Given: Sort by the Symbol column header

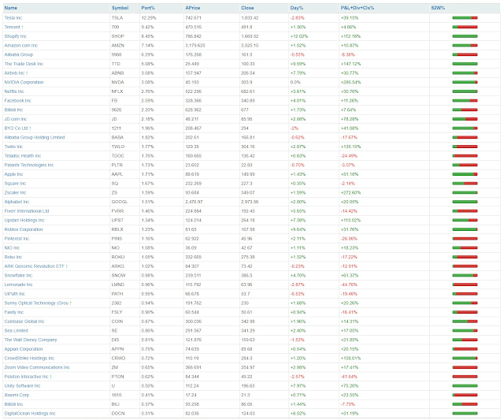Looking at the screenshot, I should click(x=120, y=8).
